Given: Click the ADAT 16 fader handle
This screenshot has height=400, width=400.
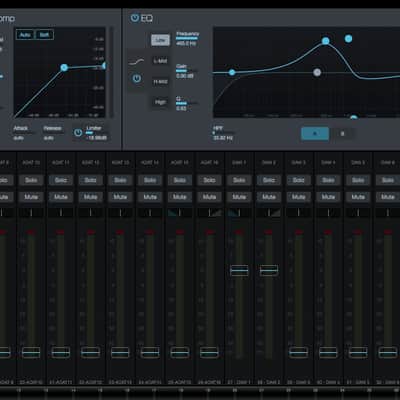Looking at the screenshot, I should point(209,352).
